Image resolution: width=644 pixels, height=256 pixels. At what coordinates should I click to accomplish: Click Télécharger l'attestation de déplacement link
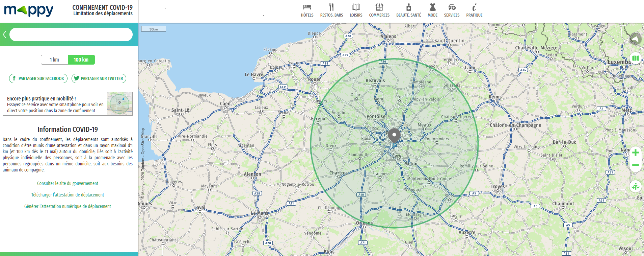pos(68,195)
